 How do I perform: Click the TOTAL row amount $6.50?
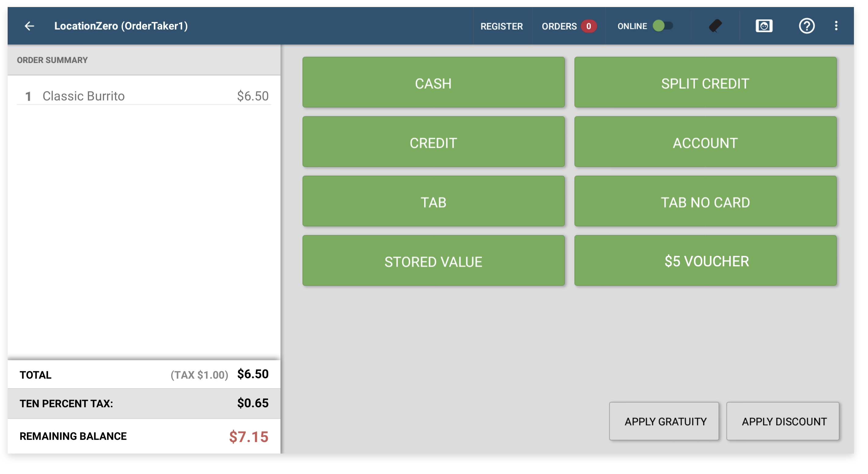tap(253, 374)
